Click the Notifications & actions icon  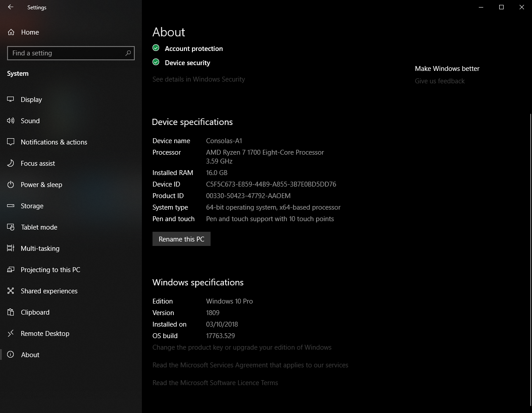click(x=11, y=142)
